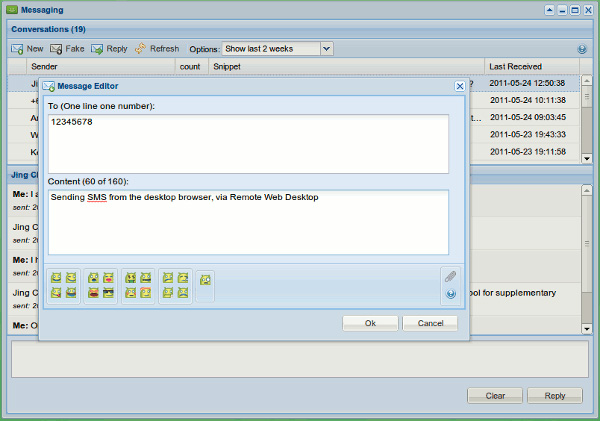Click the underlined word SMS in content
600x421 pixels.
tap(97, 197)
